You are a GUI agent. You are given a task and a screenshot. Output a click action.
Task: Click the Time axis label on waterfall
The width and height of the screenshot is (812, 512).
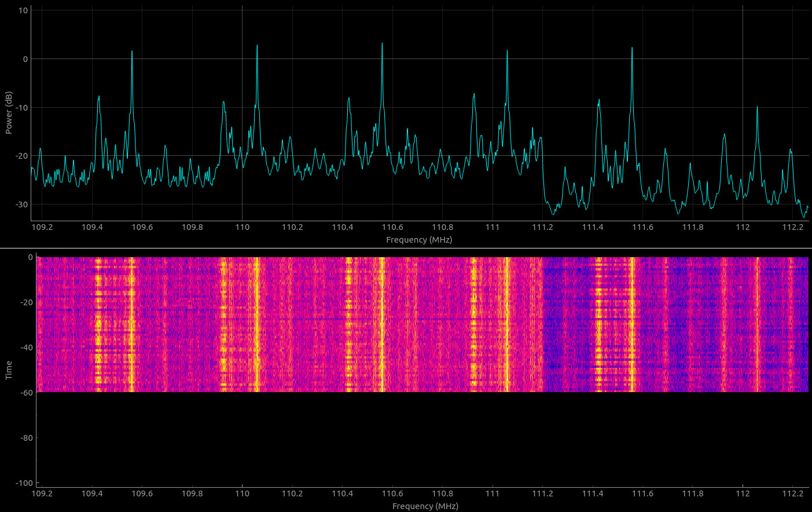pyautogui.click(x=9, y=370)
